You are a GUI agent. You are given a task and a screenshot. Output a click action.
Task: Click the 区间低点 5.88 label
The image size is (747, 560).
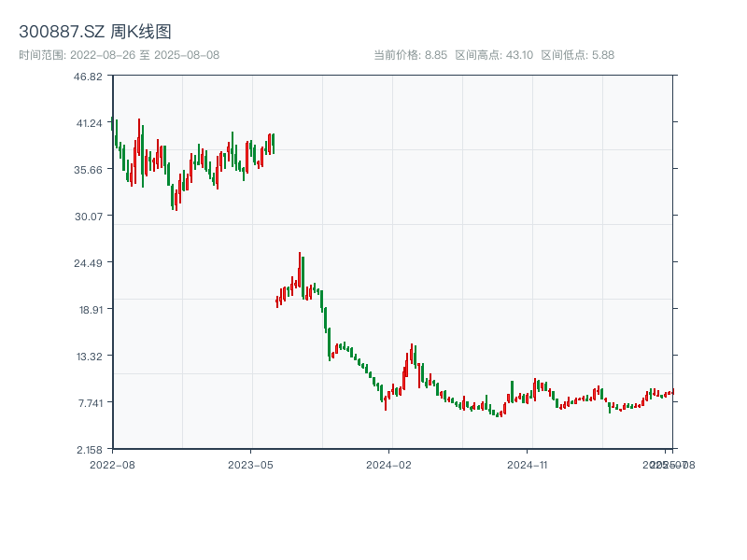tap(578, 55)
